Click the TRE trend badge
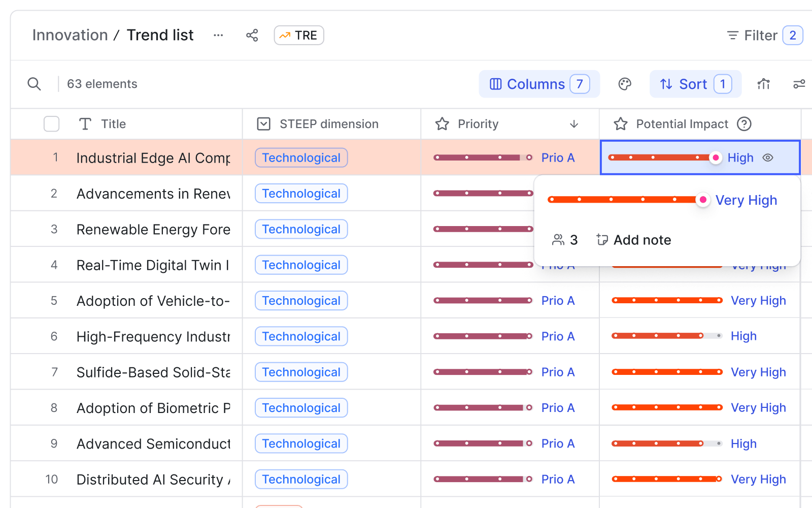 [x=299, y=35]
